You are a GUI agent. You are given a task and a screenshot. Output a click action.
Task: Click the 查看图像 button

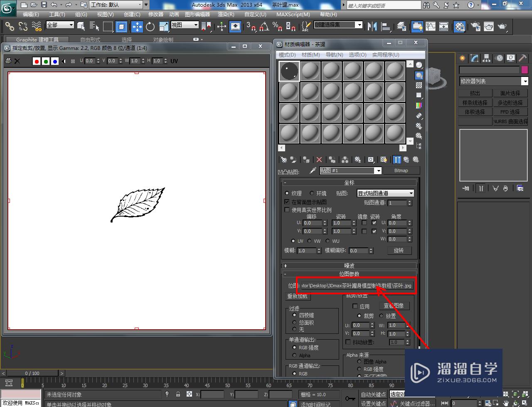point(394,306)
